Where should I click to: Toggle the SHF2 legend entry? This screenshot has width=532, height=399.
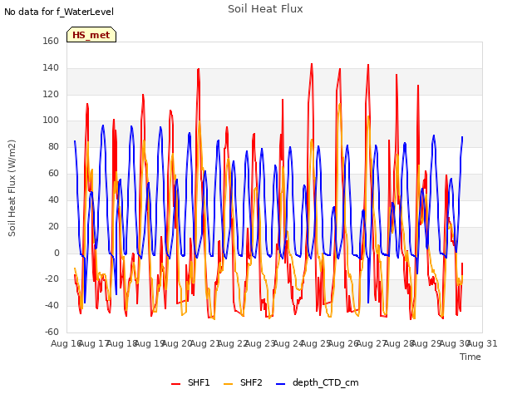(x=243, y=382)
